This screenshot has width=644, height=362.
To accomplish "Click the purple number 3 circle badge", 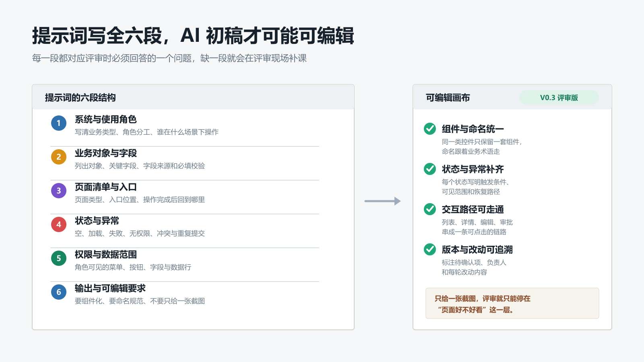I will point(59,191).
